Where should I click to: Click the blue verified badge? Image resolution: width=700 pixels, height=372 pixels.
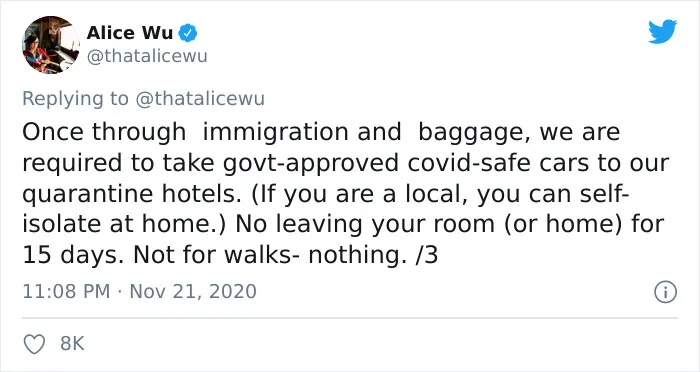coord(188,33)
